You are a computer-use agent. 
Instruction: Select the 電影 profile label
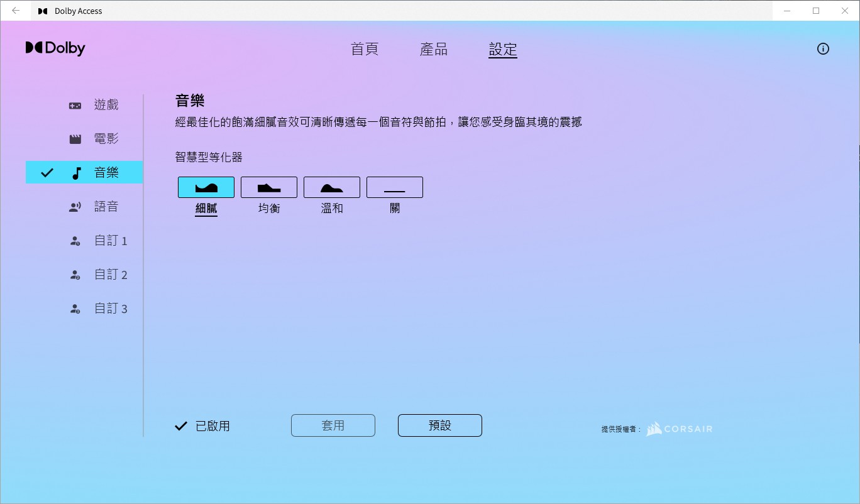106,139
